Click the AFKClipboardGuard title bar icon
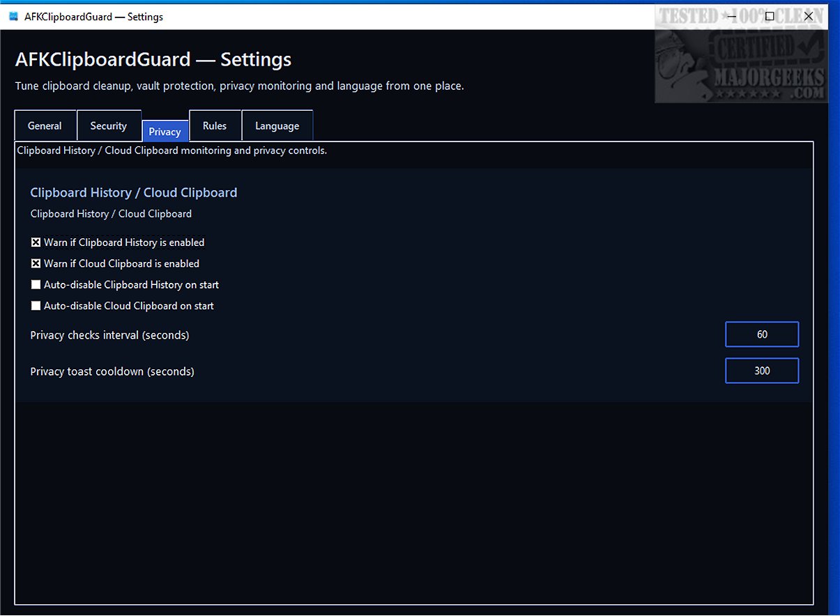Image resolution: width=840 pixels, height=616 pixels. [x=14, y=16]
